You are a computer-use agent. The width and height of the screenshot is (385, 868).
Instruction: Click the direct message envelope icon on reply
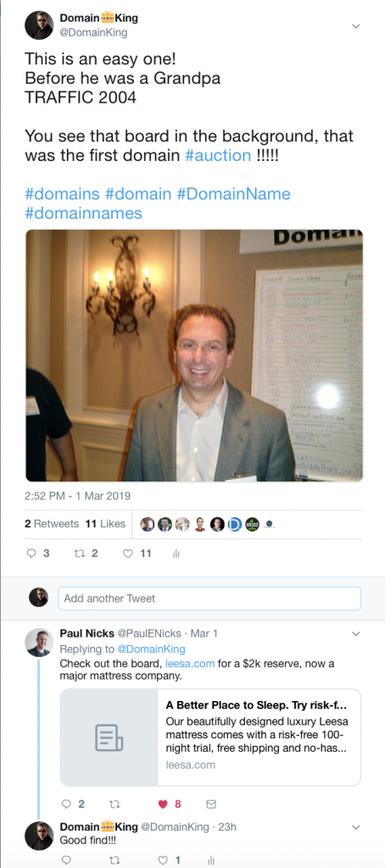[x=211, y=804]
